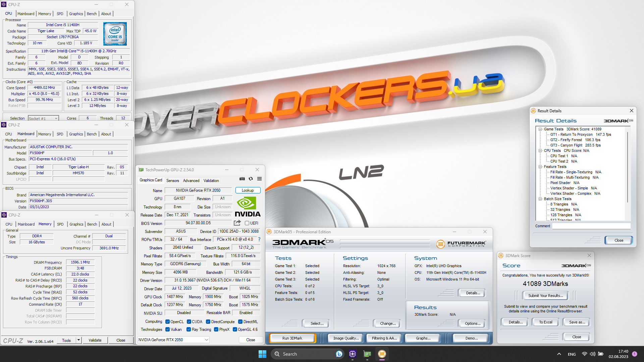This screenshot has height=362, width=644.
Task: Show hidden system tray icons
Action: (559, 354)
